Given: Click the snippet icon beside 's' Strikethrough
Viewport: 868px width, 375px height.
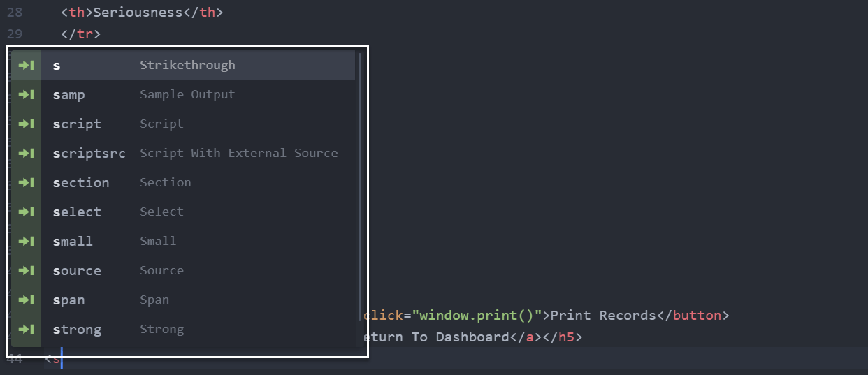Looking at the screenshot, I should tap(27, 65).
